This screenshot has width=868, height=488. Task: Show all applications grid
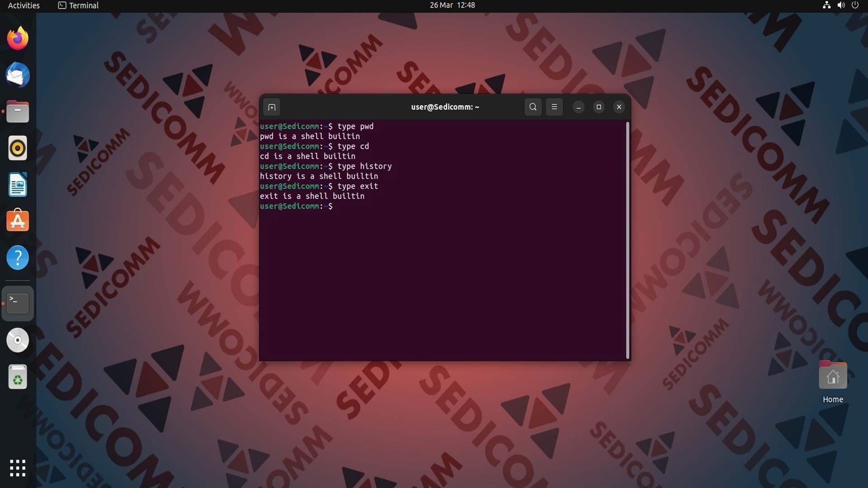click(x=18, y=468)
